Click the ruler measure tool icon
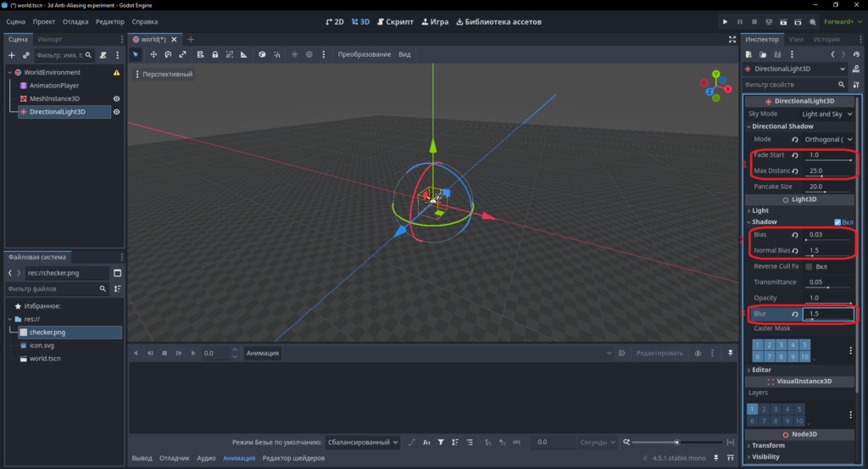868x469 pixels. [243, 54]
